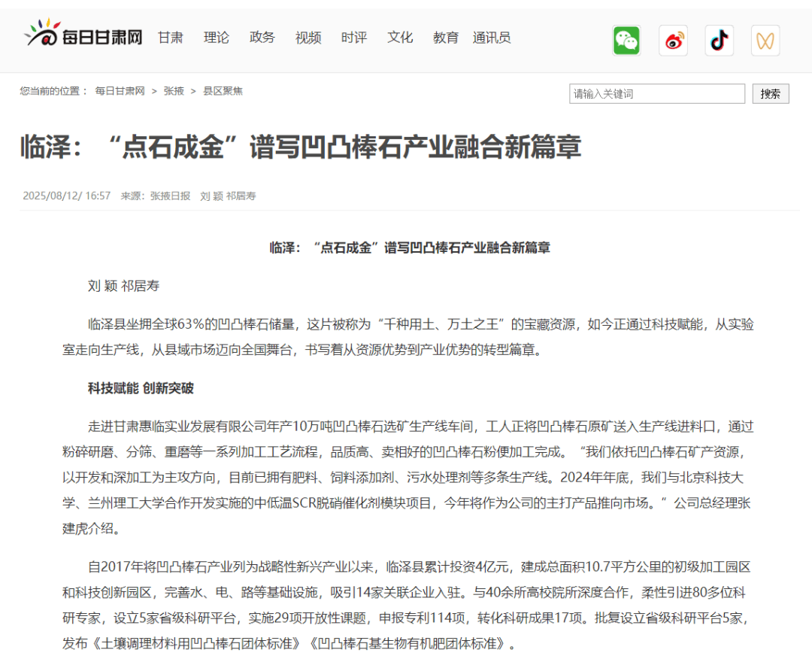Open the 甘肃 navigation menu item
This screenshot has width=812, height=665.
[171, 38]
